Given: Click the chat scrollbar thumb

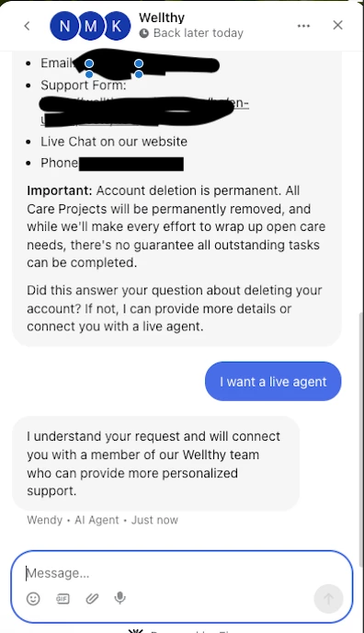Looking at the screenshot, I should point(360,434).
